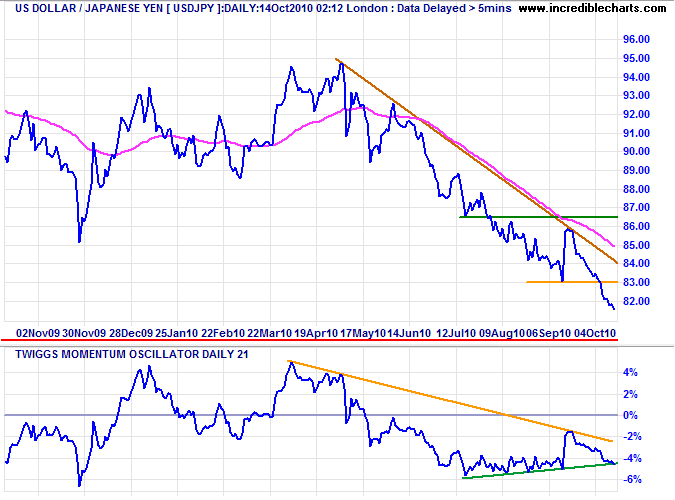Viewport: 675px width, 500px height.
Task: Click the 87.00 price axis label
Action: (636, 207)
